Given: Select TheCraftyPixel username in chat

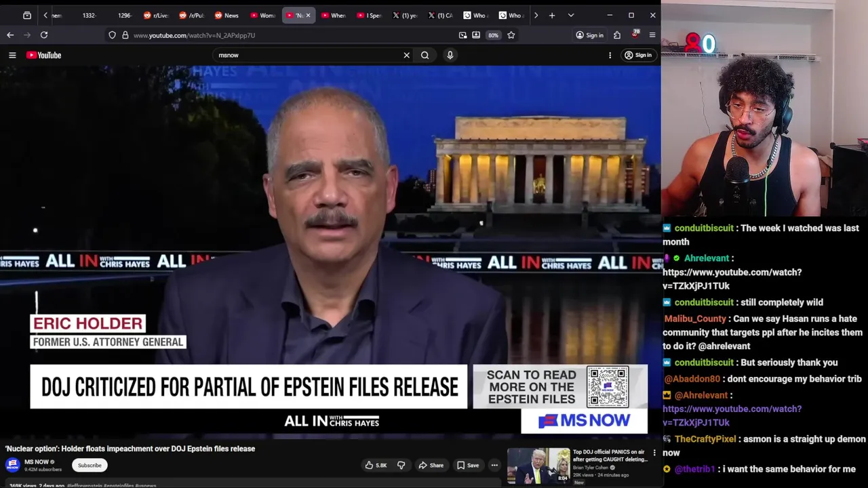Looking at the screenshot, I should (705, 439).
